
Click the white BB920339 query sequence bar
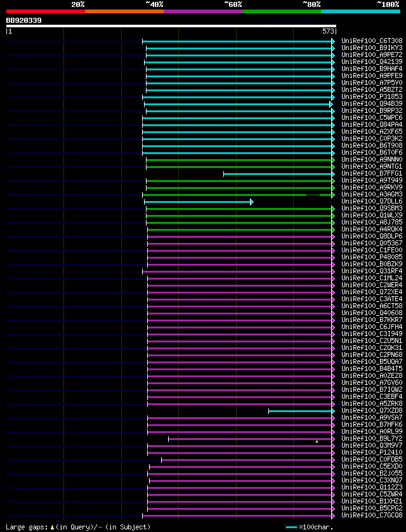coord(171,26)
